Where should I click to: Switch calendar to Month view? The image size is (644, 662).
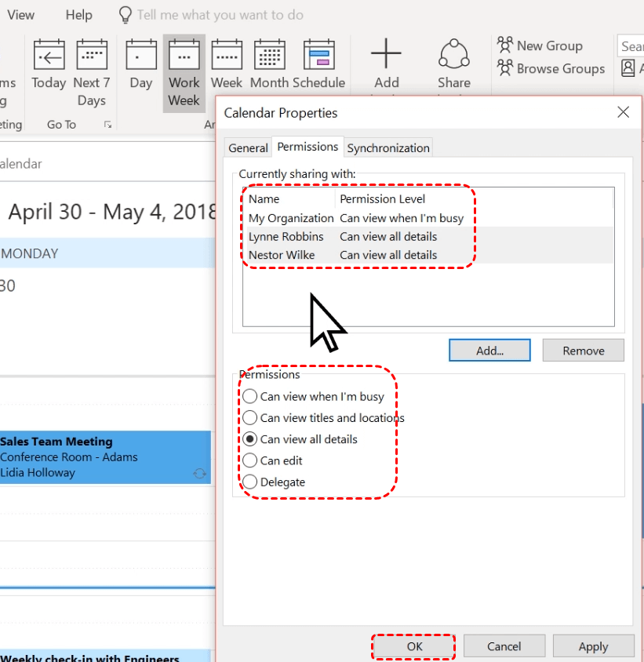click(x=269, y=64)
